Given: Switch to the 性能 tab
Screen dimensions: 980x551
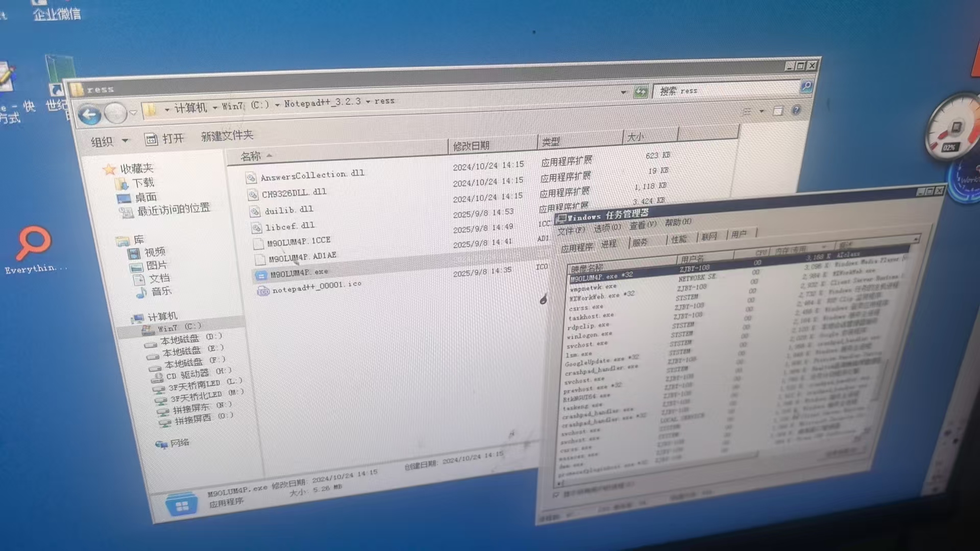Looking at the screenshot, I should click(678, 239).
